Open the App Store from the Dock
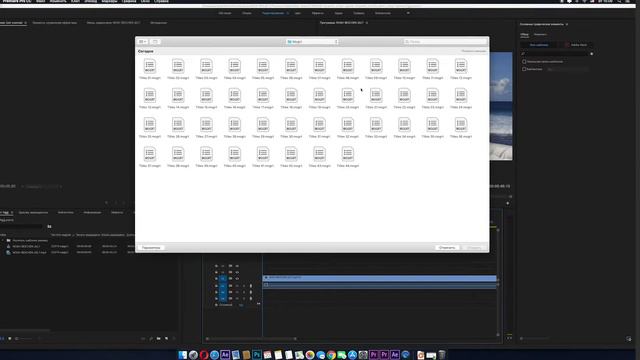Image resolution: width=640 pixels, height=360 pixels. tap(352, 355)
